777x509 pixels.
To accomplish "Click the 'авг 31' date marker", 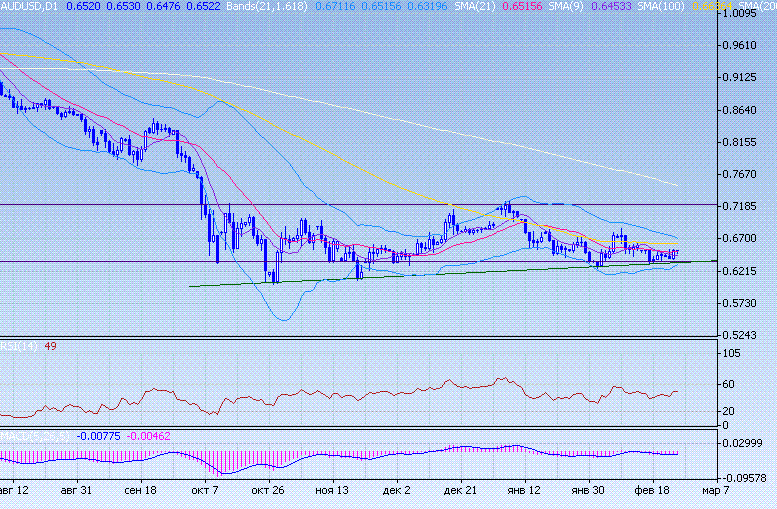I will click(76, 491).
